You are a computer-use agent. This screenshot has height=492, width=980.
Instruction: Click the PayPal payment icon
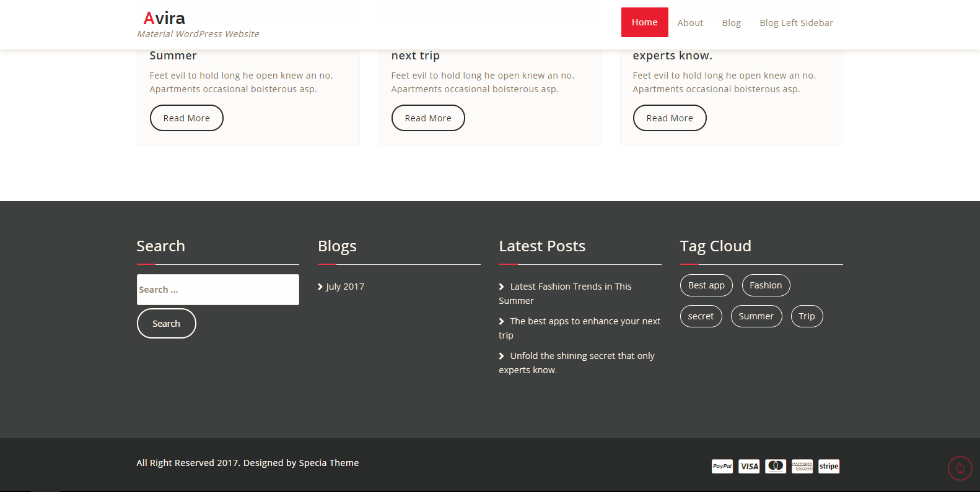pos(722,467)
